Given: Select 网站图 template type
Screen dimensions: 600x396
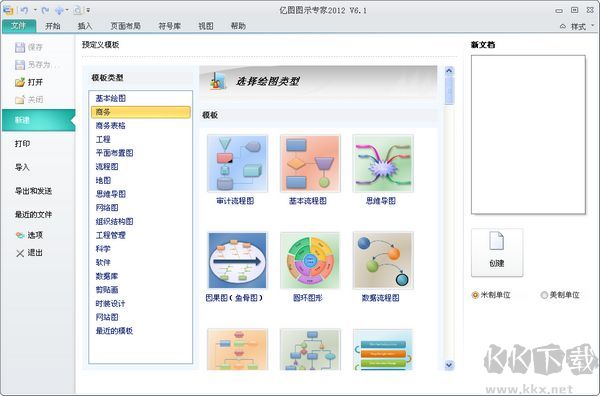Looking at the screenshot, I should pos(106,317).
